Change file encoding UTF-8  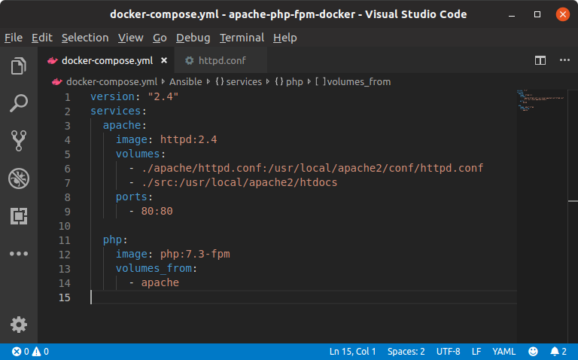[x=448, y=352]
